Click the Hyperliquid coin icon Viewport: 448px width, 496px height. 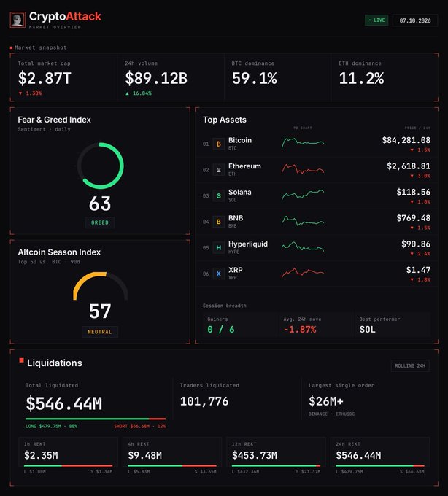[219, 248]
